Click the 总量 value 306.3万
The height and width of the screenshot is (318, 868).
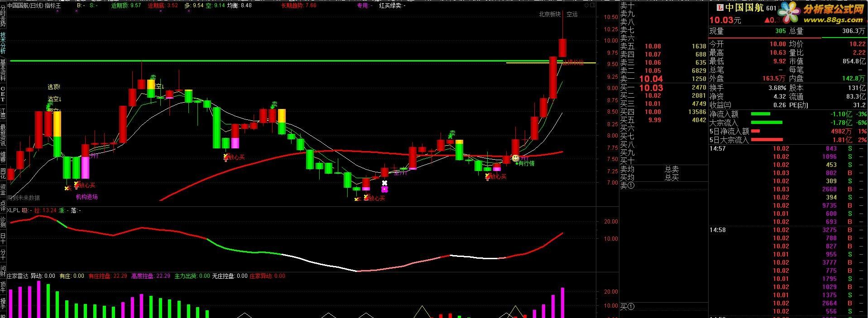click(854, 31)
